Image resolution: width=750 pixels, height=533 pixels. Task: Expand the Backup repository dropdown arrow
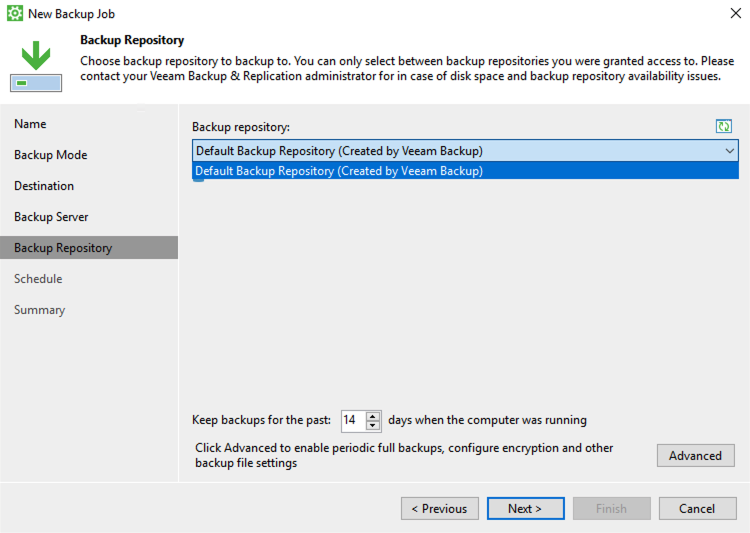729,151
